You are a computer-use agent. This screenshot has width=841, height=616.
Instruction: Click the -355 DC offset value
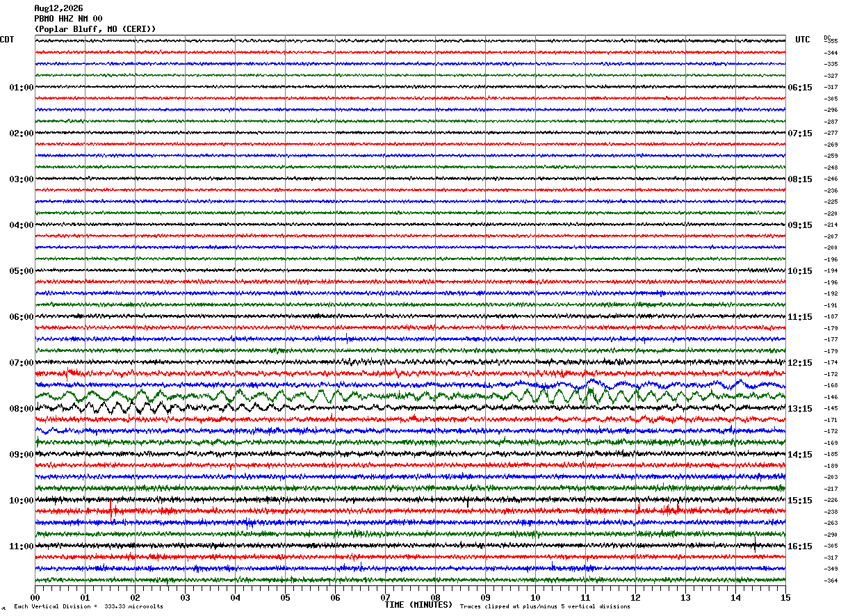(831, 41)
